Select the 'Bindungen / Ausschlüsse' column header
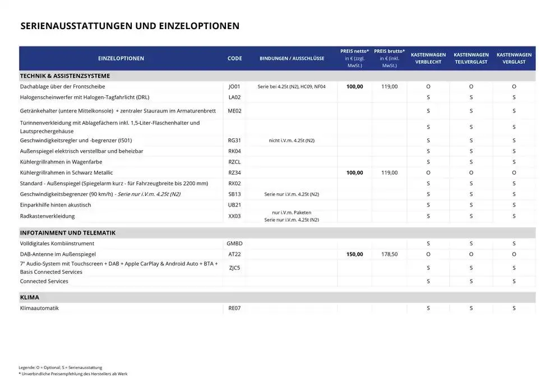The image size is (555, 392). [x=292, y=59]
